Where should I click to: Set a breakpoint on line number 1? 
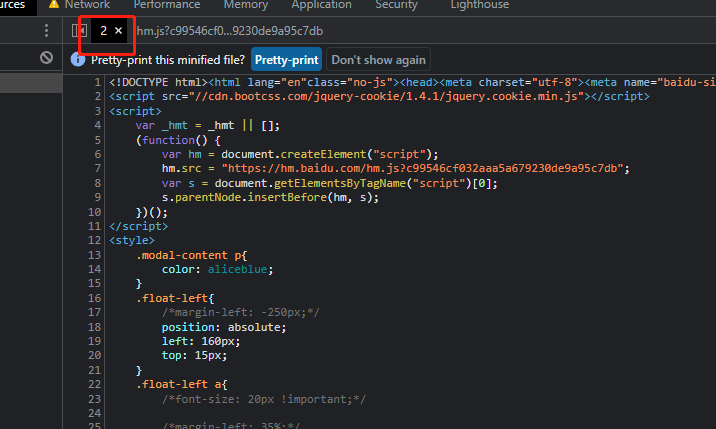[x=97, y=82]
